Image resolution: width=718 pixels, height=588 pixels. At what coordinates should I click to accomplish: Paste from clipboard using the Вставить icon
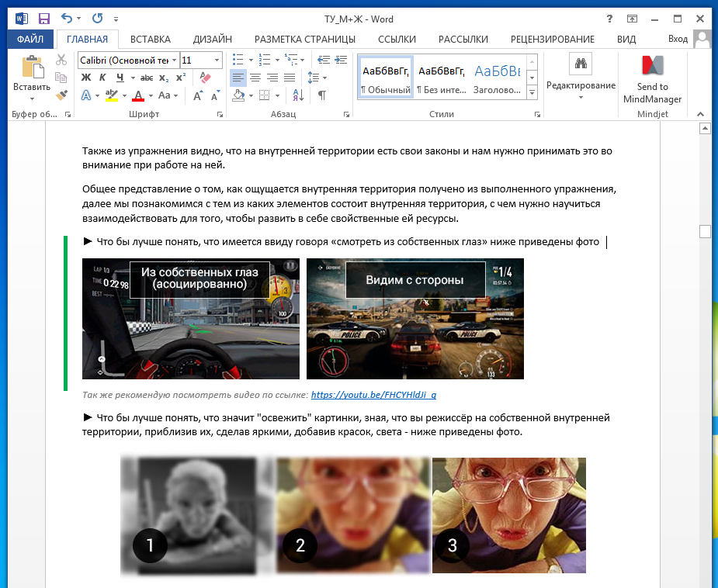(x=32, y=67)
